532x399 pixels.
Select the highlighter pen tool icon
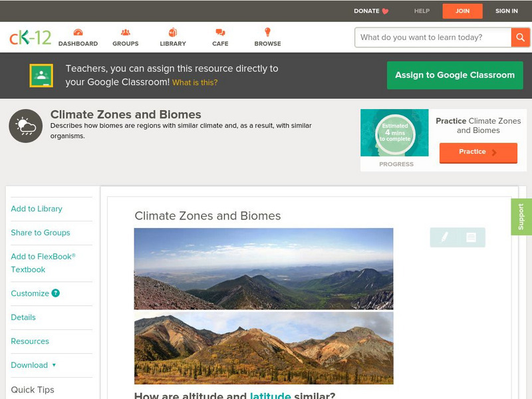point(444,237)
